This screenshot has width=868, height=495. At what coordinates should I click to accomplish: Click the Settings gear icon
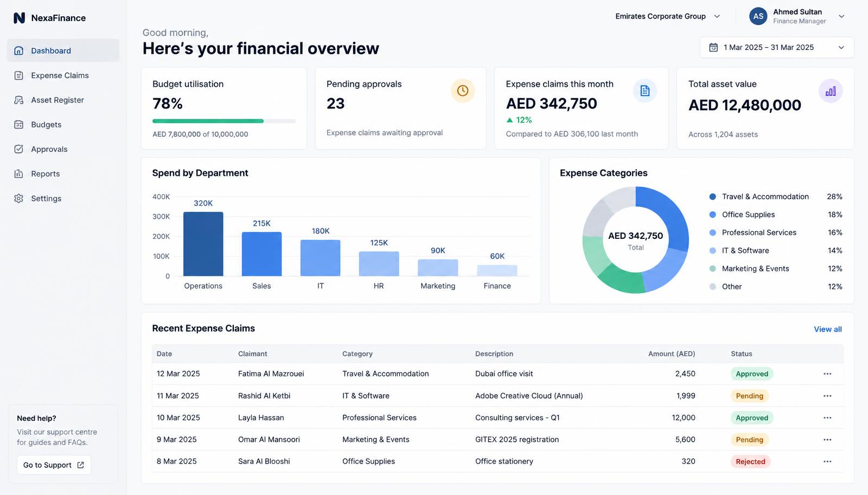pos(18,198)
